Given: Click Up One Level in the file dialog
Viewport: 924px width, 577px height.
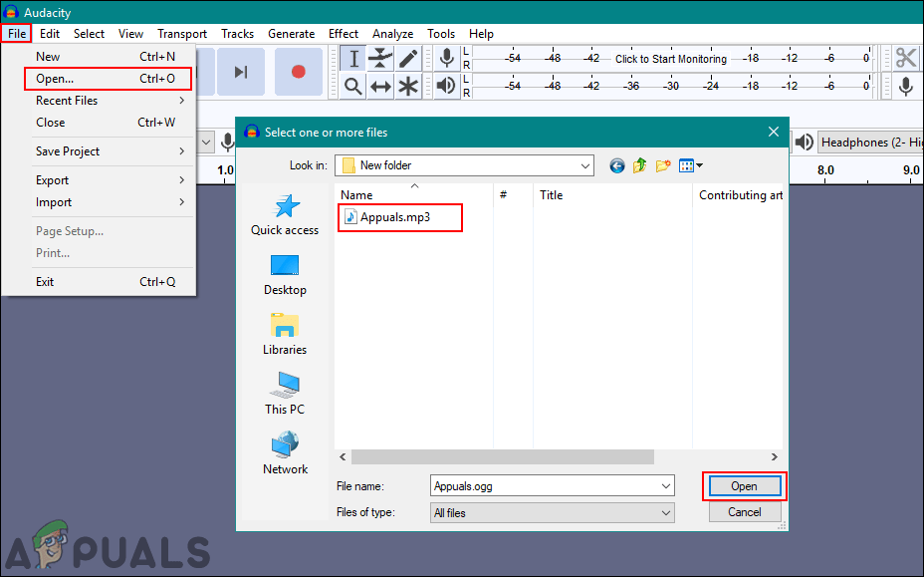Looking at the screenshot, I should click(639, 164).
